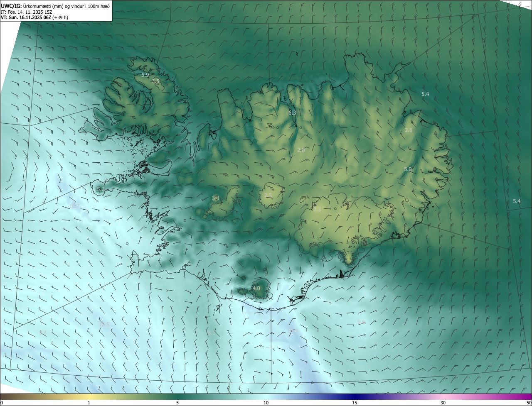The image size is (532, 406).
Task: Click the title line starting with UWC/IG: Úrkomumætti
Action: point(55,6)
